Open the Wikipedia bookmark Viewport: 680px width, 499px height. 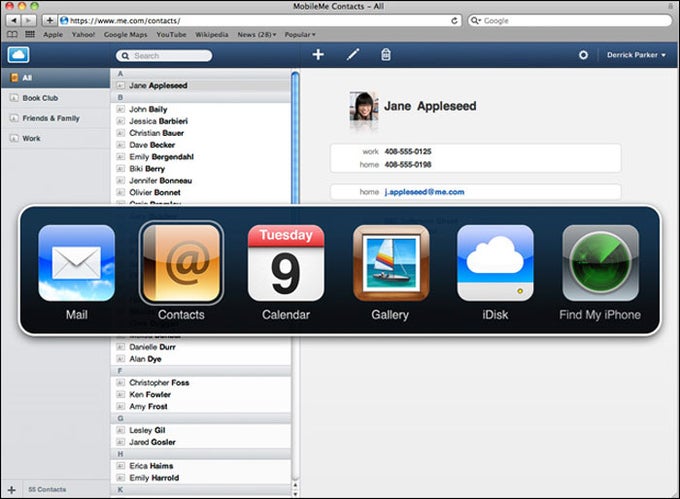tap(212, 34)
